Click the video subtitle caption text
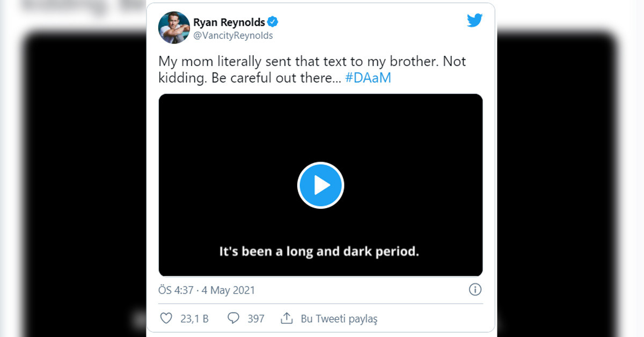The height and width of the screenshot is (337, 644). [319, 251]
